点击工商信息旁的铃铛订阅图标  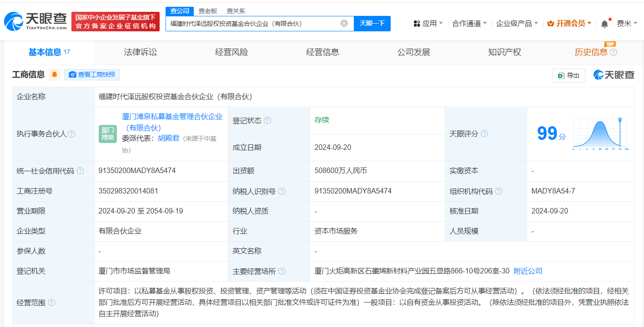(54, 75)
